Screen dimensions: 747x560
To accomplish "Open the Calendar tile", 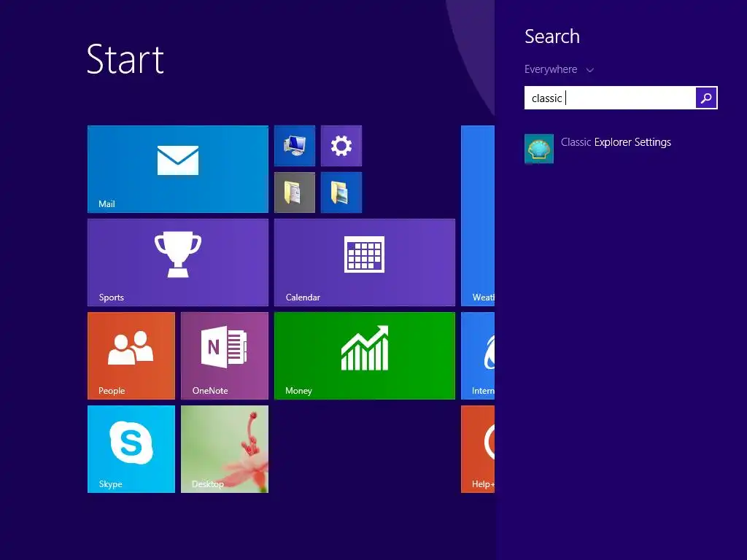I will click(365, 262).
